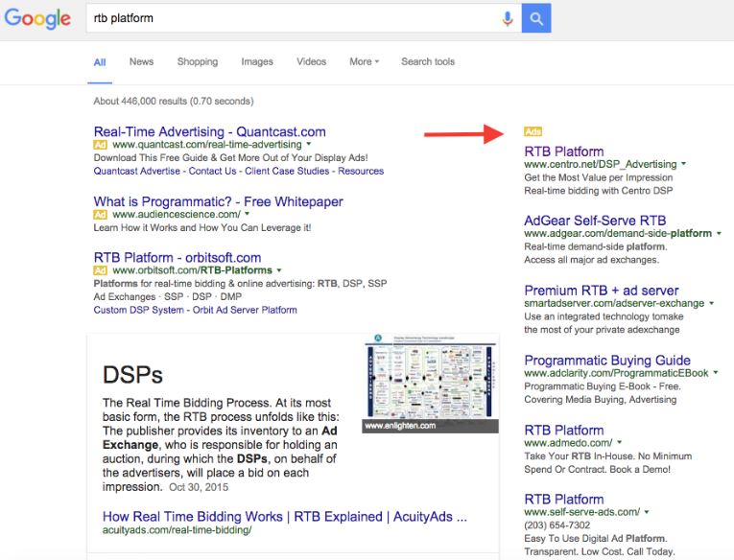Image resolution: width=734 pixels, height=560 pixels.
Task: Click the Ad badge beside orbitsoft.com URL
Action: pos(100,270)
